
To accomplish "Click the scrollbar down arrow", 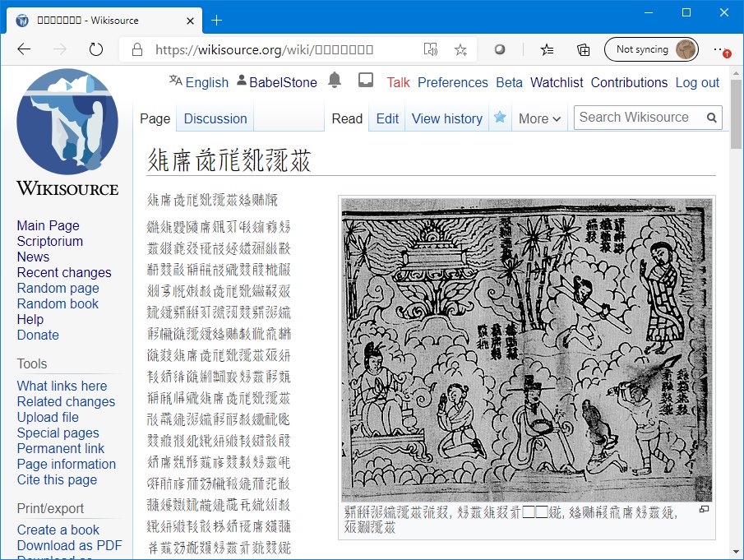I will coord(736,552).
